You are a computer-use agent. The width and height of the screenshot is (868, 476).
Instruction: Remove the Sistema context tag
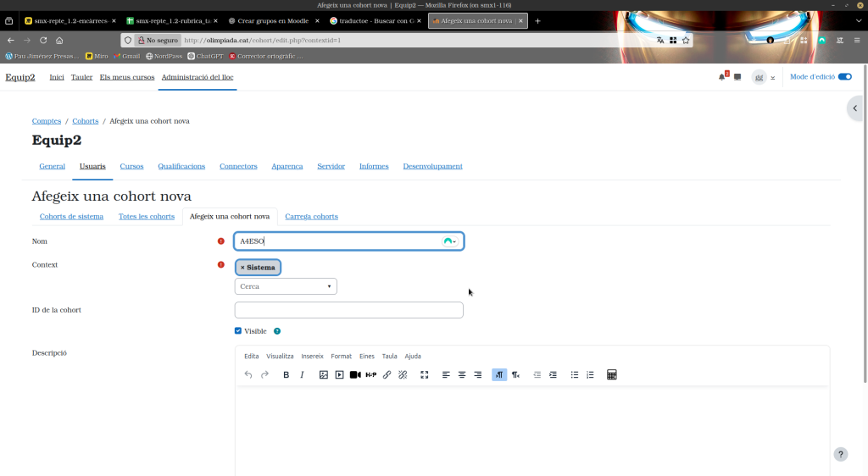[x=242, y=268]
